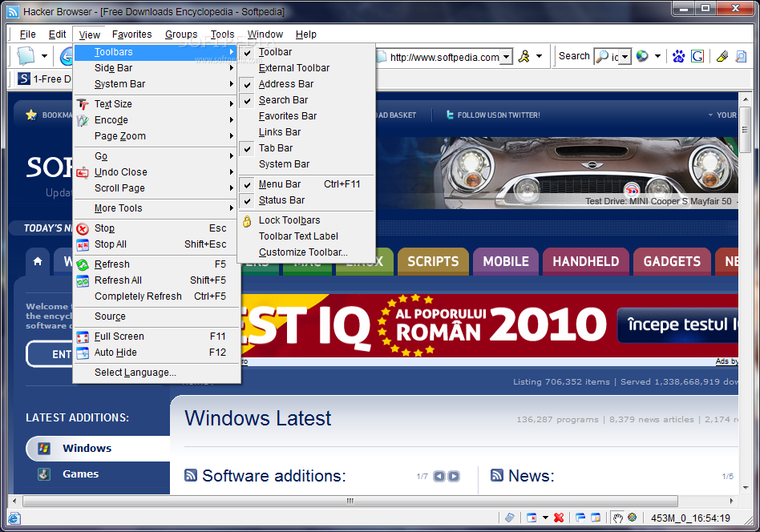Open the GADGETS category tab
The height and width of the screenshot is (532, 760).
(x=672, y=262)
